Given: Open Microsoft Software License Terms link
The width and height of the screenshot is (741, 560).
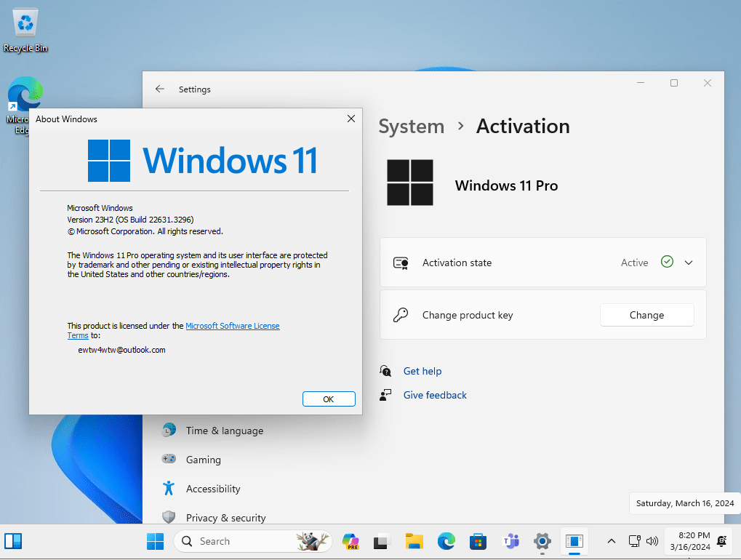Looking at the screenshot, I should (x=174, y=330).
